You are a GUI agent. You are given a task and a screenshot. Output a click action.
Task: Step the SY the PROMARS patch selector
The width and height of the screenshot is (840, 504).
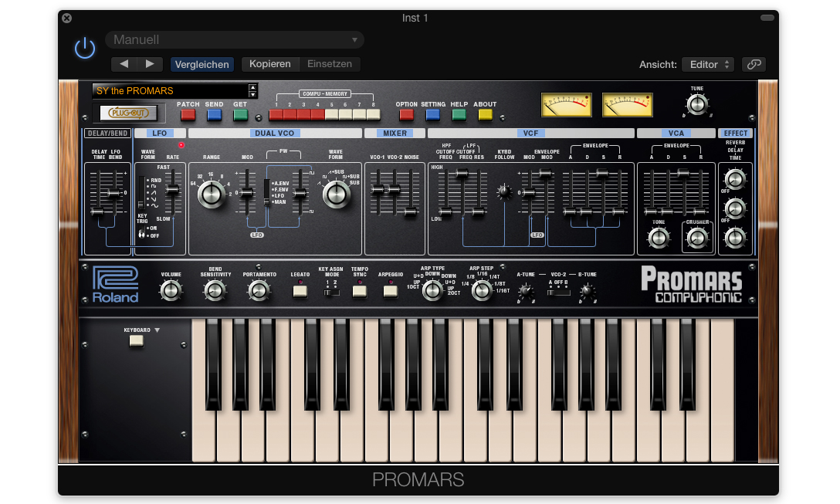(253, 91)
